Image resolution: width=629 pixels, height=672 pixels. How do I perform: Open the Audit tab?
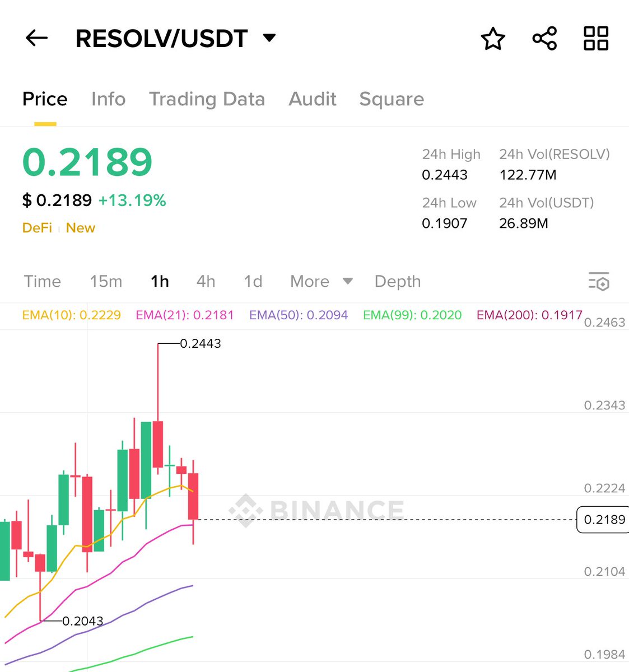point(312,99)
